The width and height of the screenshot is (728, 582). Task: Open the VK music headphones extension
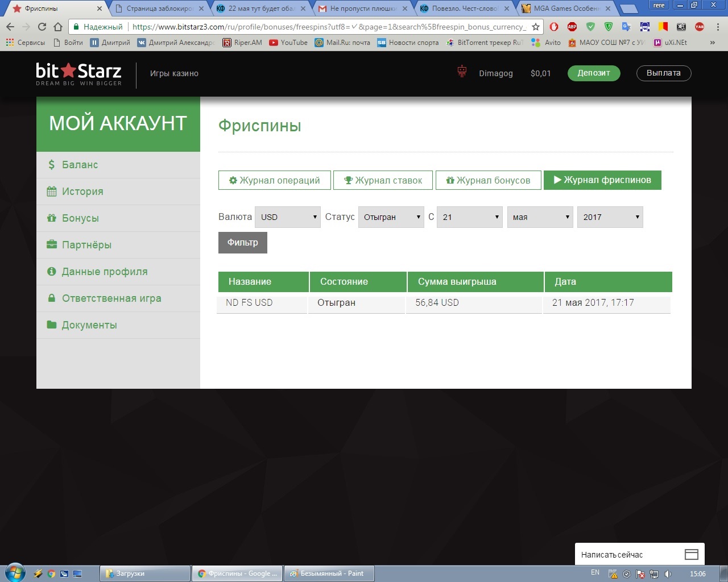coord(645,27)
